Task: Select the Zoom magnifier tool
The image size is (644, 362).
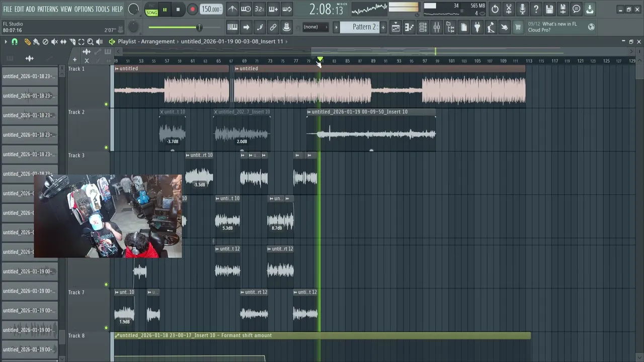Action: click(x=91, y=42)
